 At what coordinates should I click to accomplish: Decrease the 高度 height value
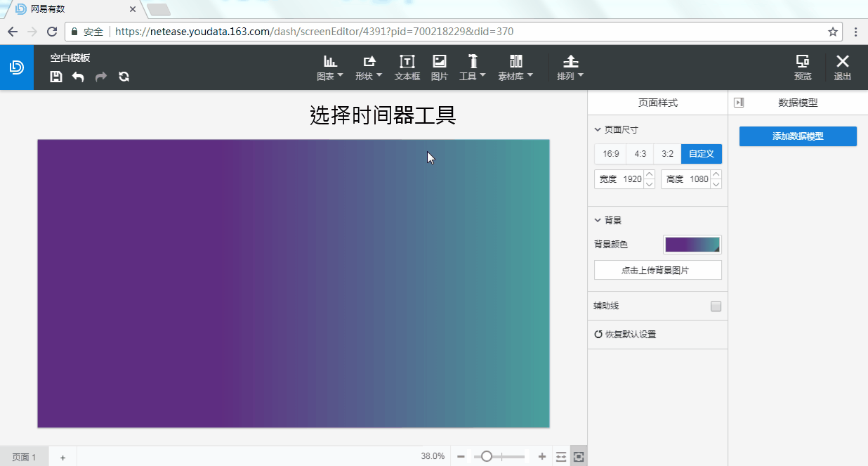click(x=716, y=184)
